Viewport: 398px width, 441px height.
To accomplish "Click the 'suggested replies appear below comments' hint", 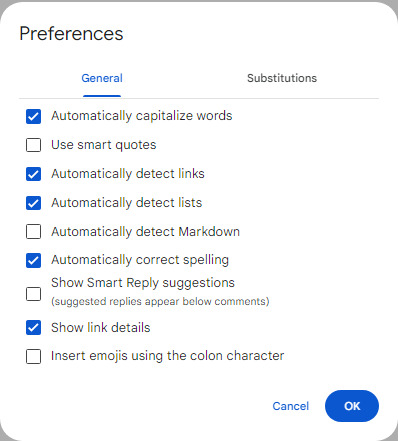I will pyautogui.click(x=160, y=301).
